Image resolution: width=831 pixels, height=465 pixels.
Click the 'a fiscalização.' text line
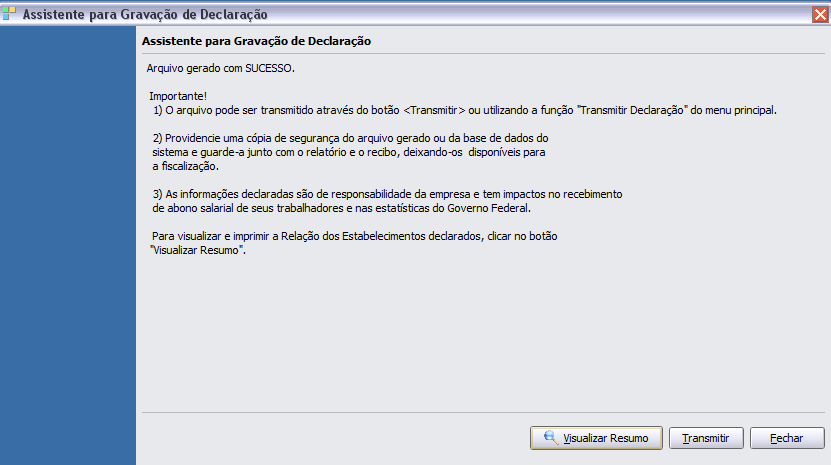coord(185,166)
